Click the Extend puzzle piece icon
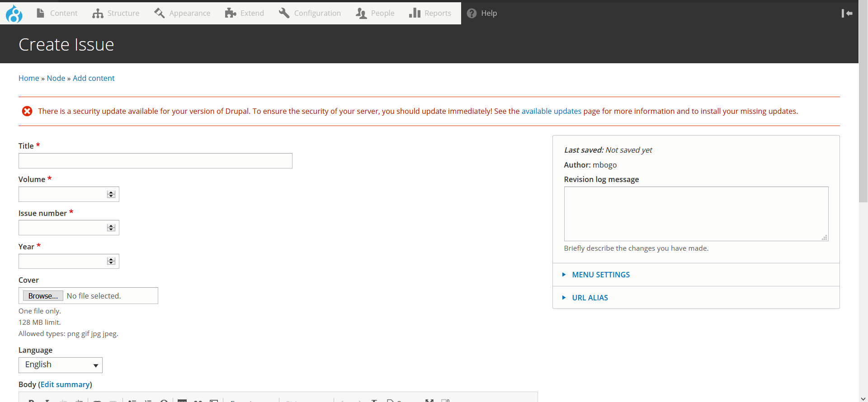This screenshot has height=402, width=868. [x=231, y=13]
